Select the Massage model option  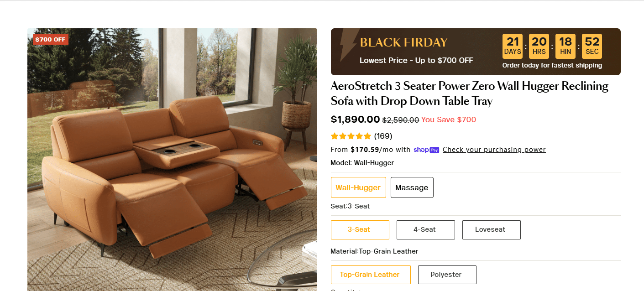click(x=412, y=187)
